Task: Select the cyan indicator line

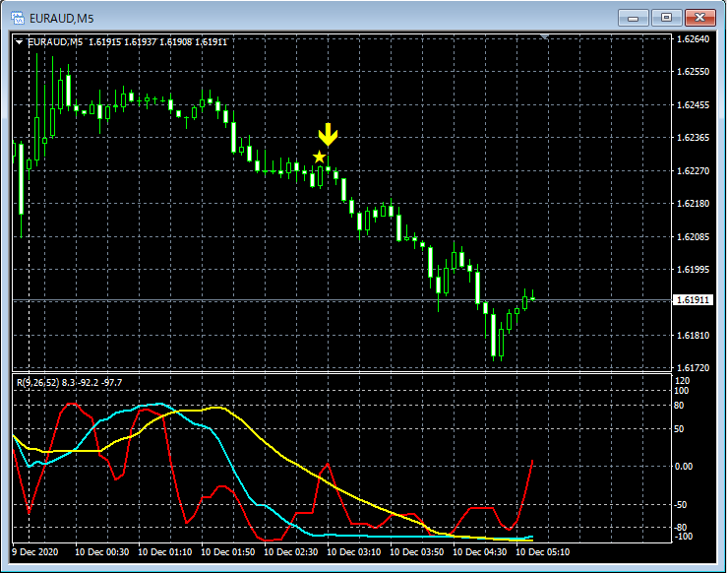Action: click(118, 410)
